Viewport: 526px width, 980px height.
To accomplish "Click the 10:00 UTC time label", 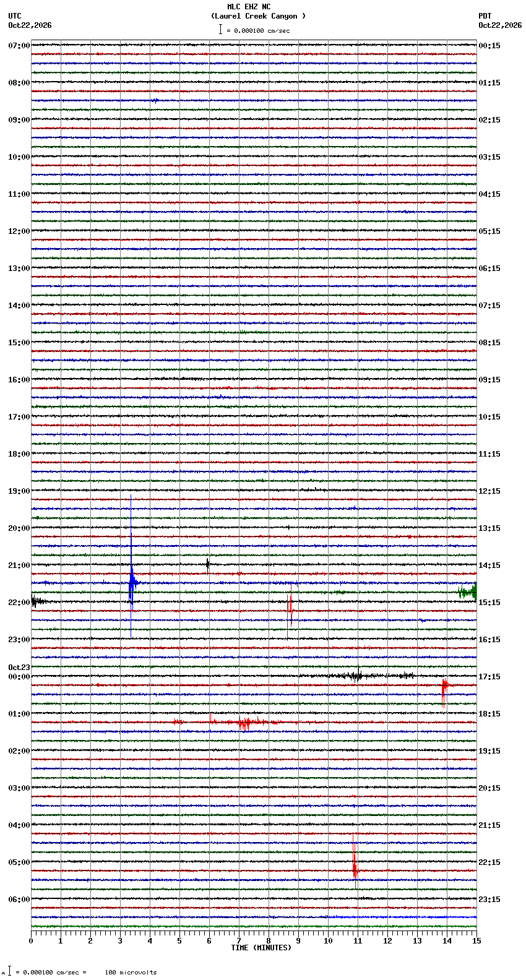I will coord(19,157).
